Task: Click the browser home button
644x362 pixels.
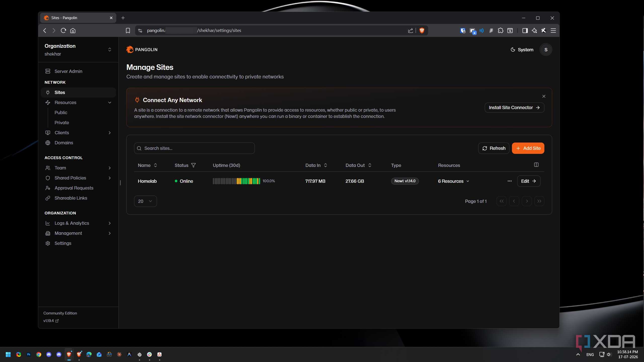Action: [x=73, y=30]
